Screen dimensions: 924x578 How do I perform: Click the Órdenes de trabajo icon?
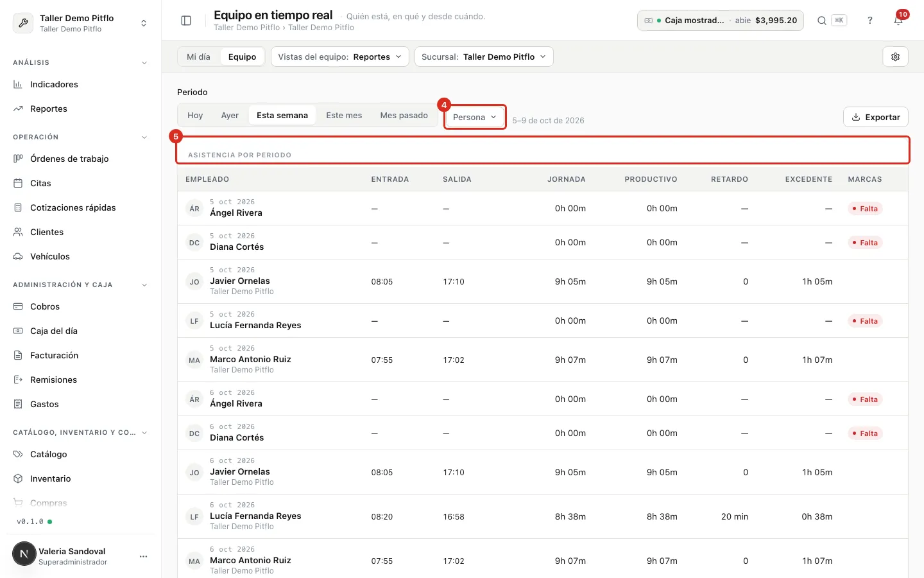pos(18,159)
